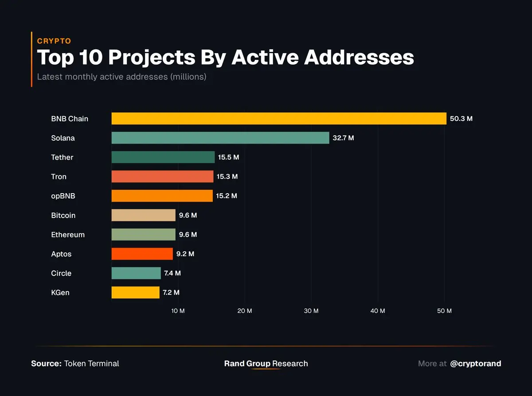Click the 15.2 M value label
Image resolution: width=532 pixels, height=396 pixels.
point(227,196)
